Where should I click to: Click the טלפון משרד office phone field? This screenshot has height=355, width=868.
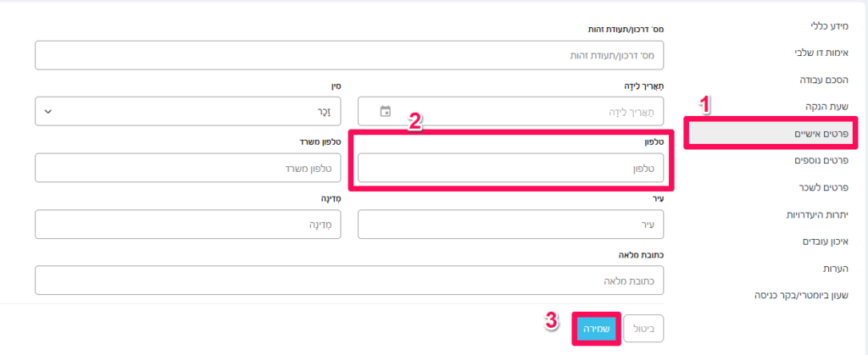[x=187, y=168]
